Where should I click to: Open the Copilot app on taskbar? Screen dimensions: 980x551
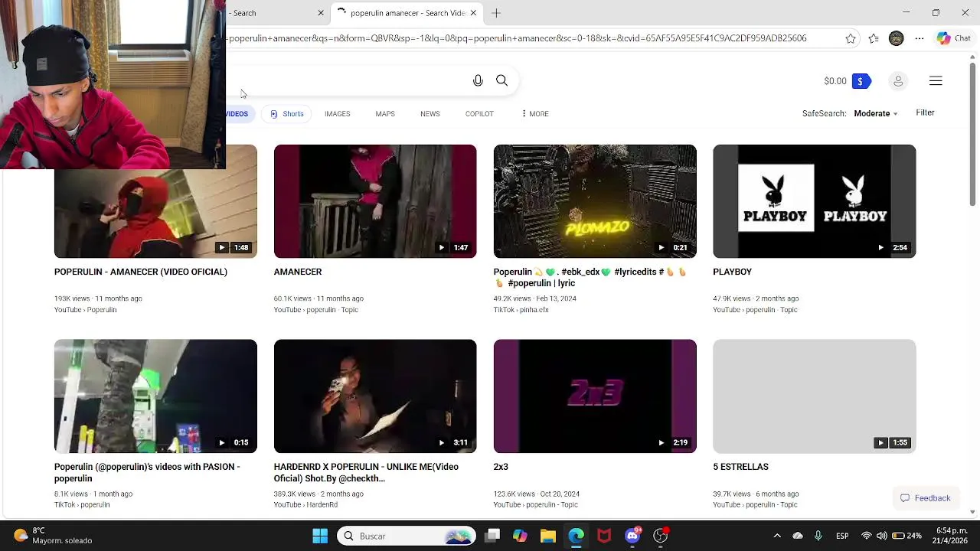click(520, 536)
